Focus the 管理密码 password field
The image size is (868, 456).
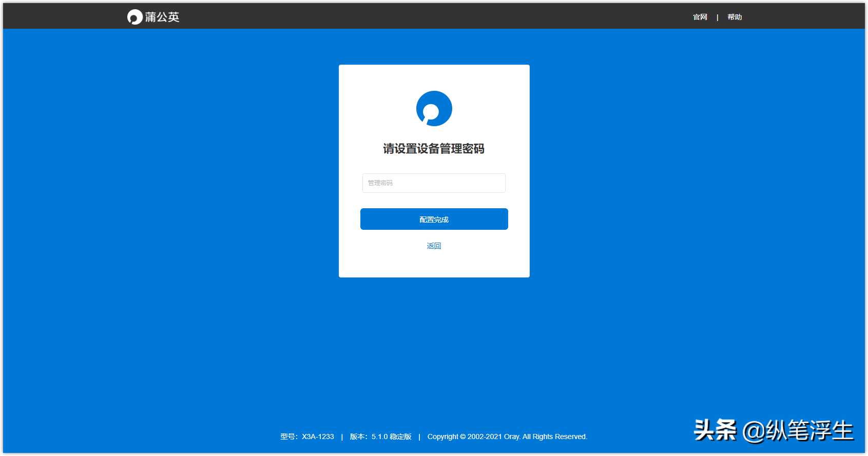click(434, 183)
